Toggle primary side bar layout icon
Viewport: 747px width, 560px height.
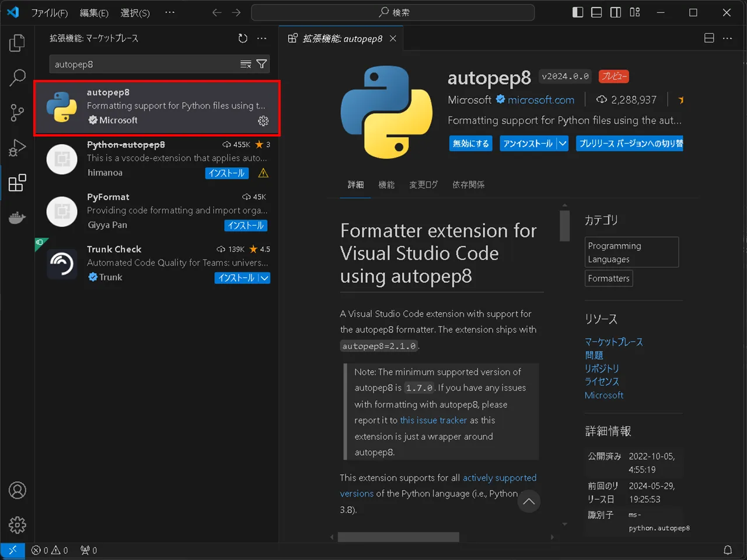pyautogui.click(x=578, y=12)
